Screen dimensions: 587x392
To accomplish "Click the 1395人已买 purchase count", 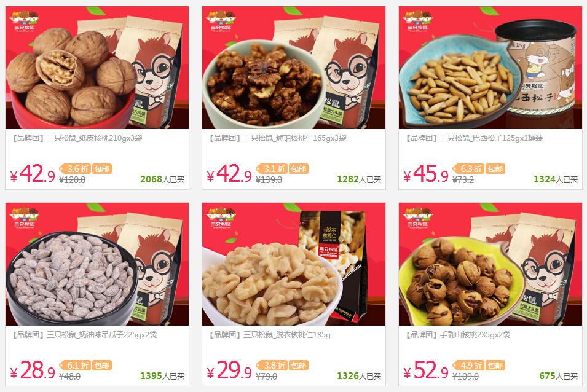I will [162, 376].
